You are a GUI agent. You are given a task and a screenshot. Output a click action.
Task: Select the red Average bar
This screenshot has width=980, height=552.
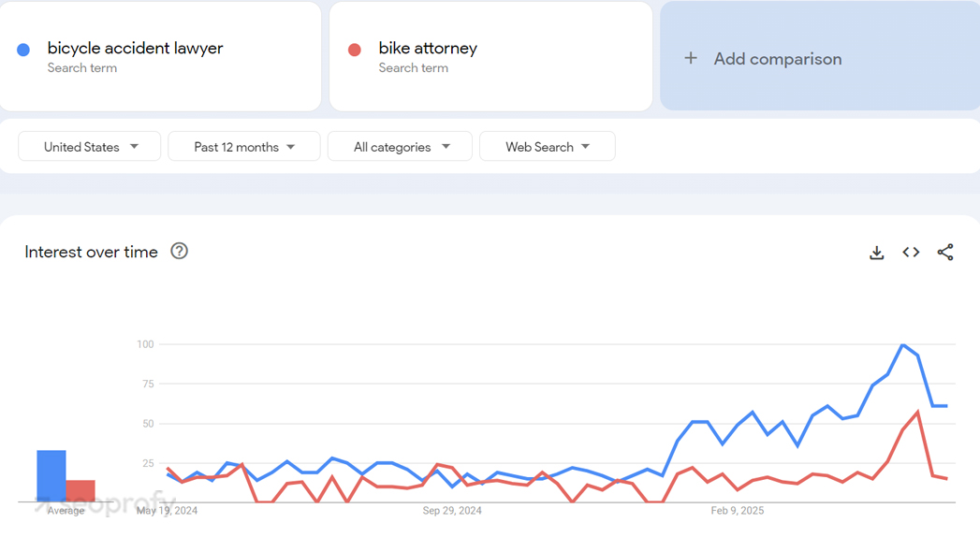[x=80, y=491]
